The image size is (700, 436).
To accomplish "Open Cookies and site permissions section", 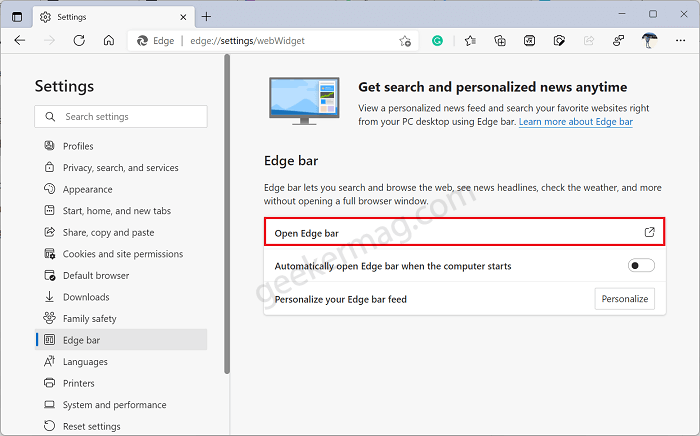I will coord(121,254).
